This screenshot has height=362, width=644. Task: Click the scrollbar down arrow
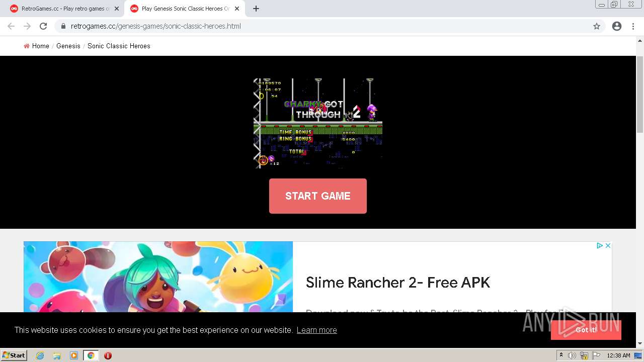[640, 344]
